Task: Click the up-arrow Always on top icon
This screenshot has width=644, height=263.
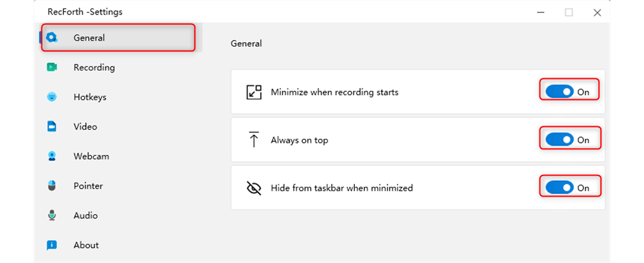Action: pyautogui.click(x=254, y=139)
